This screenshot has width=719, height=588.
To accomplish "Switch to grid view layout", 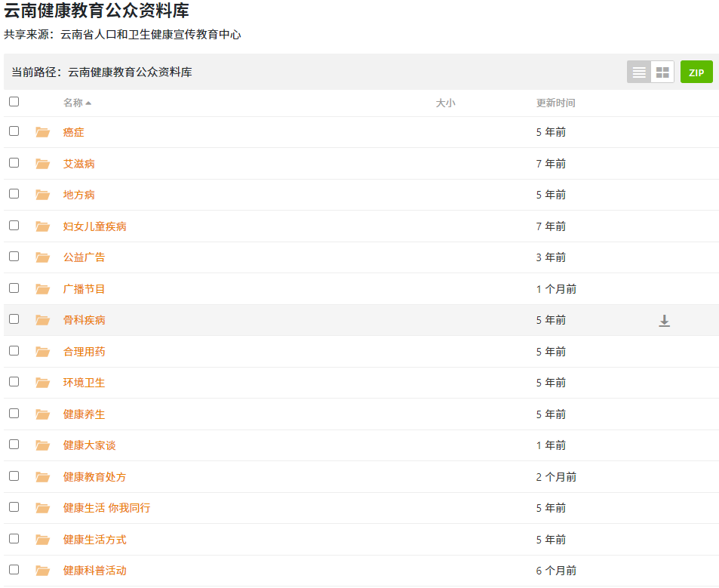I will pyautogui.click(x=662, y=72).
